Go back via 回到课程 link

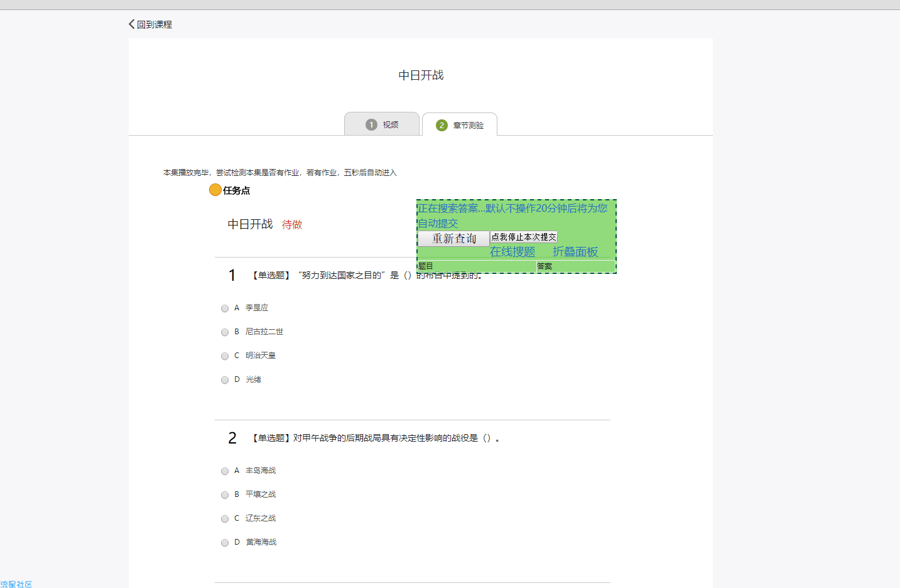pos(155,24)
